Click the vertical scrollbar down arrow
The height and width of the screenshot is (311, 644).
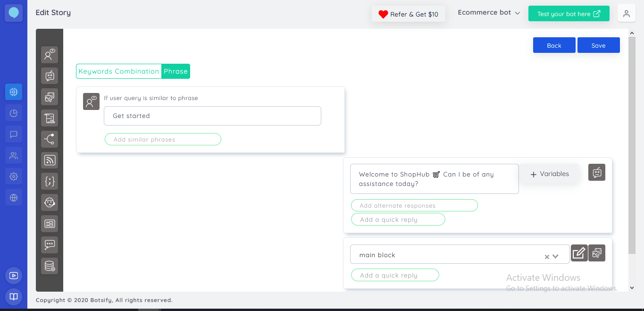(x=632, y=287)
